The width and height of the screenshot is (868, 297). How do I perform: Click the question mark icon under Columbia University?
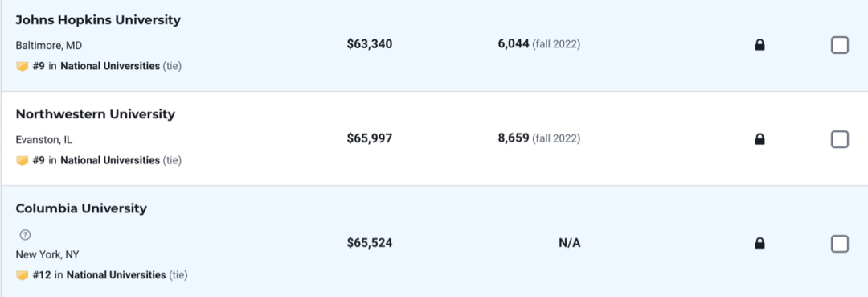(25, 235)
